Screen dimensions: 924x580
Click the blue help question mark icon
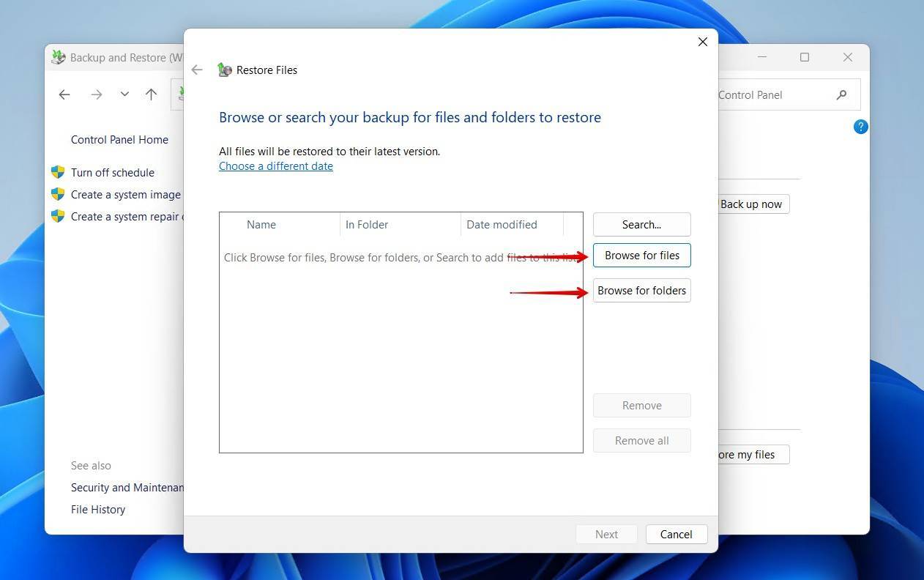pyautogui.click(x=860, y=127)
